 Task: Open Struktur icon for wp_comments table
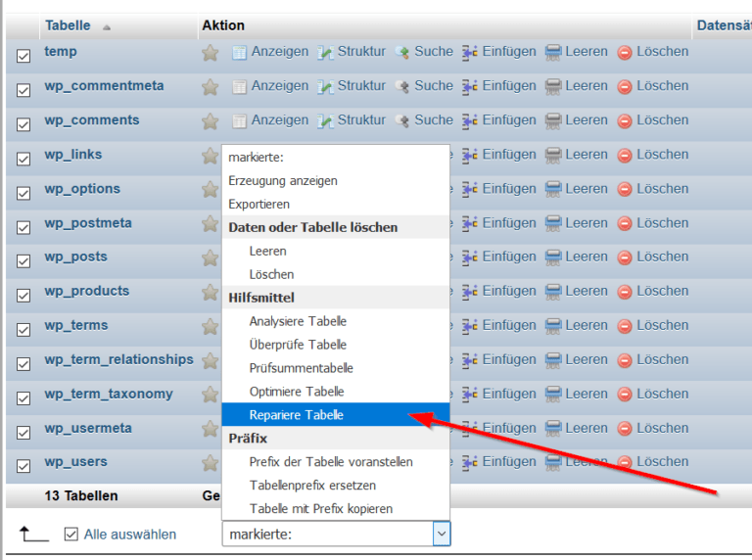(326, 121)
